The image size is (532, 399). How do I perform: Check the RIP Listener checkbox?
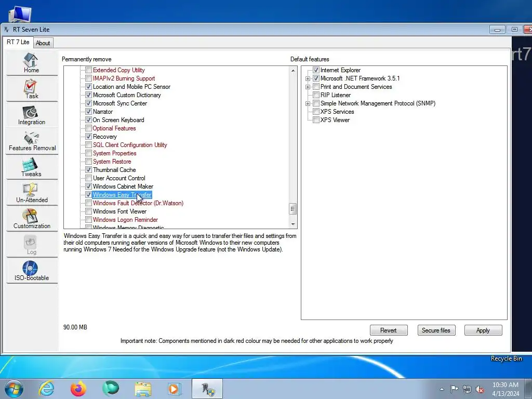tap(316, 95)
